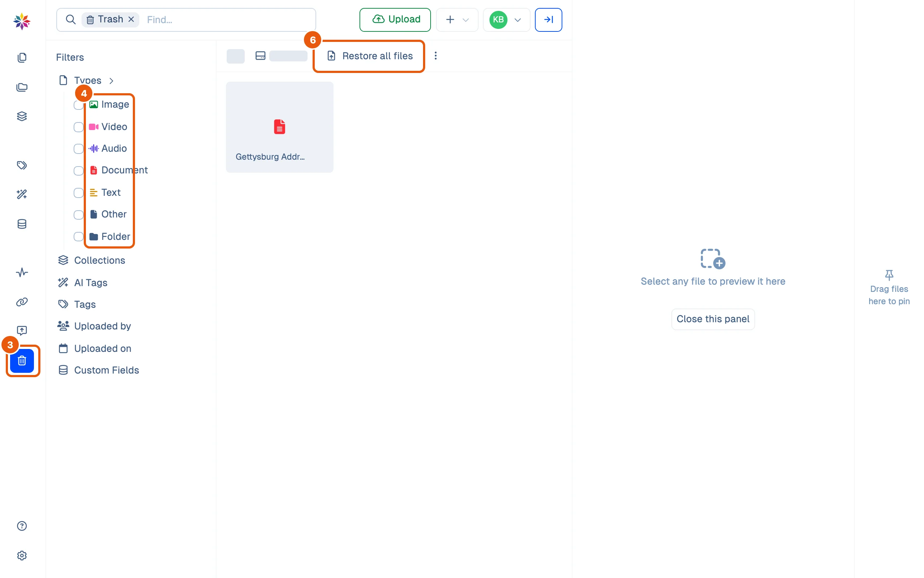Image resolution: width=924 pixels, height=578 pixels.
Task: Open the activity pulse icon in sidebar
Action: point(22,272)
